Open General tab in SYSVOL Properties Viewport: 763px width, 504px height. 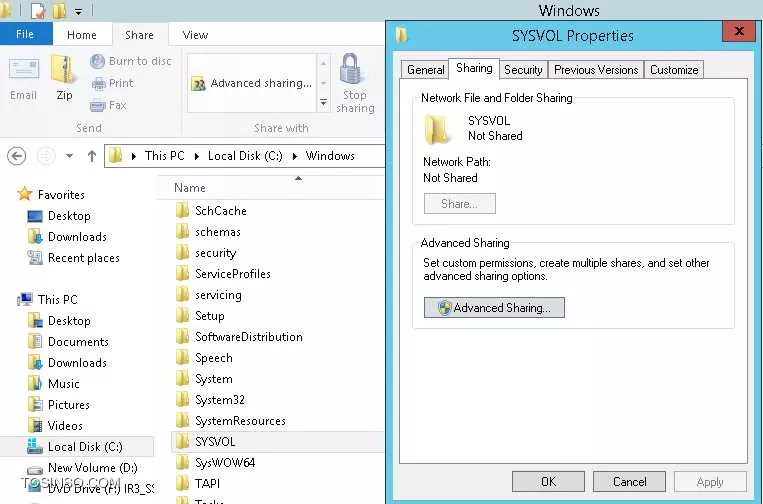(x=425, y=70)
